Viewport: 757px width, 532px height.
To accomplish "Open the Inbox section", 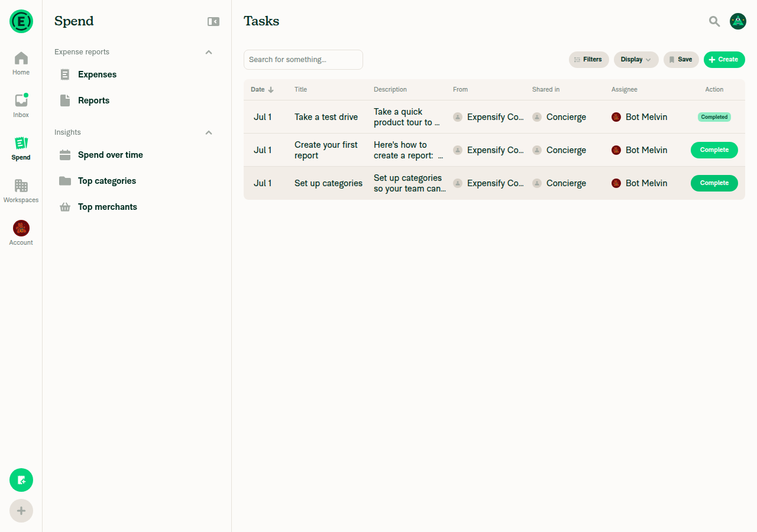I will (x=21, y=106).
